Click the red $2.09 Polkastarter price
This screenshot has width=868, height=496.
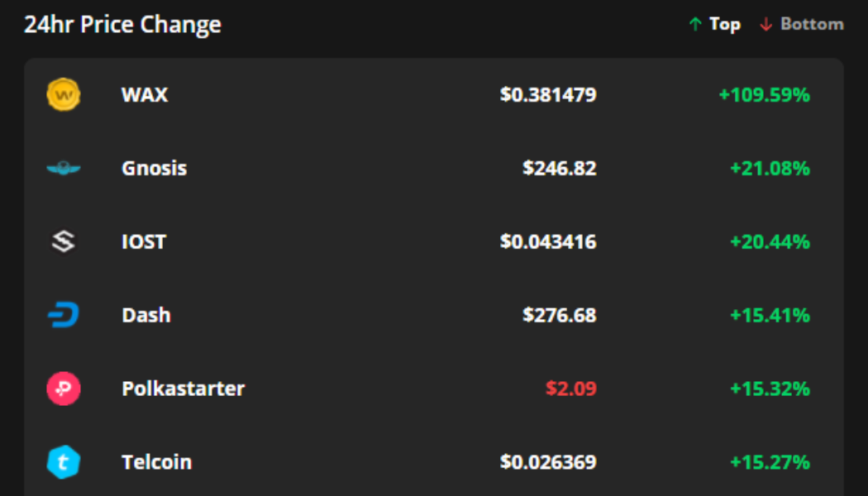click(570, 388)
